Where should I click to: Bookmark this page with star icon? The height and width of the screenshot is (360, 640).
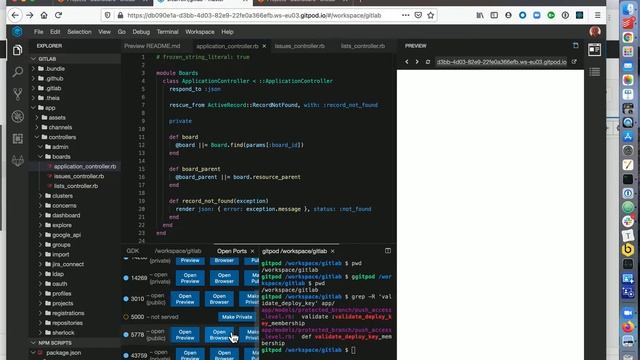431,15
